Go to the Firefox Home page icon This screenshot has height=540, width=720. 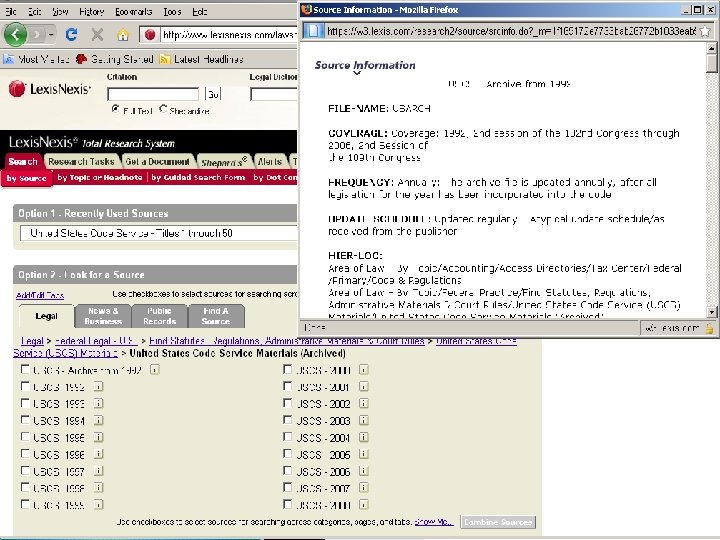(x=123, y=35)
